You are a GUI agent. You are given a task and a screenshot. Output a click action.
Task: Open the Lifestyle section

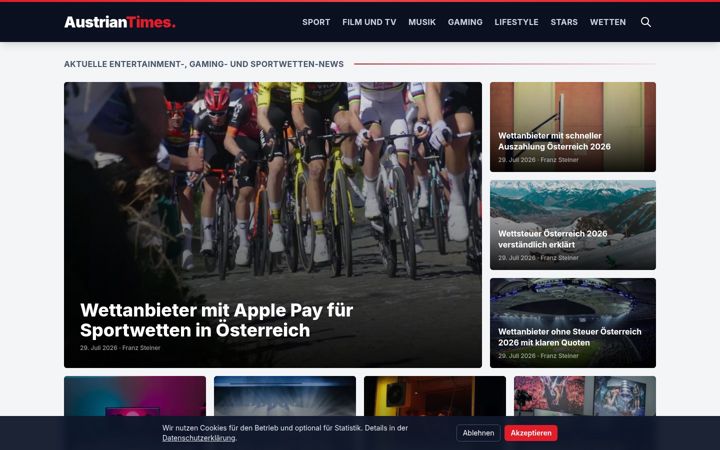[x=517, y=22]
